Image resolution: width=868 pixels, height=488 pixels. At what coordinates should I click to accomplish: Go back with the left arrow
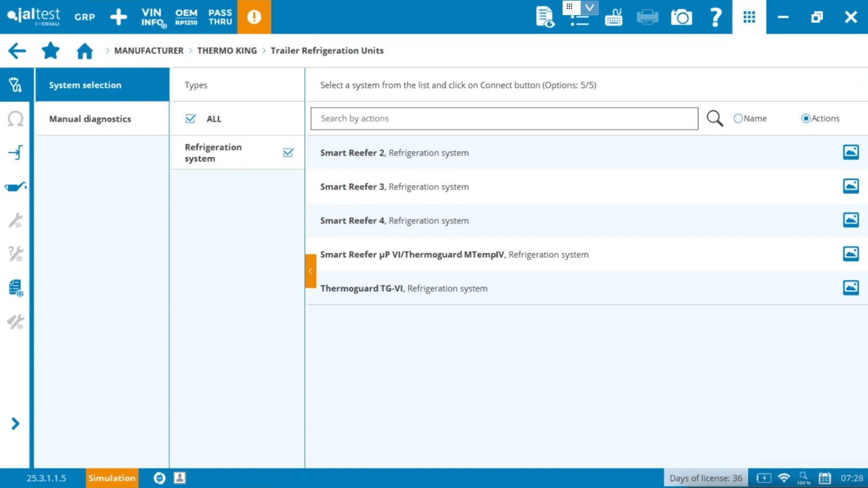pos(17,51)
